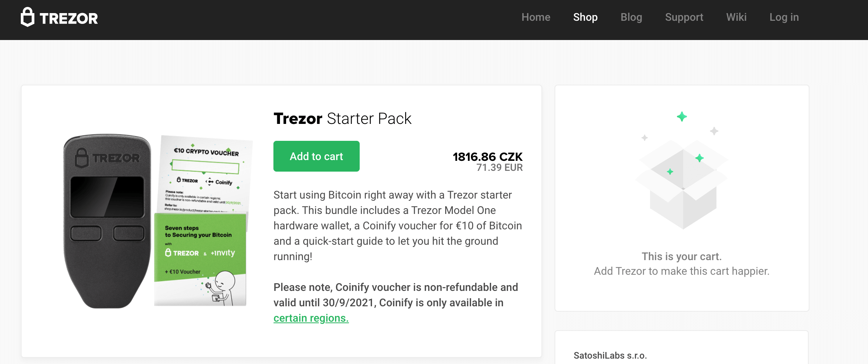Switch to the Shop tab

tap(585, 17)
